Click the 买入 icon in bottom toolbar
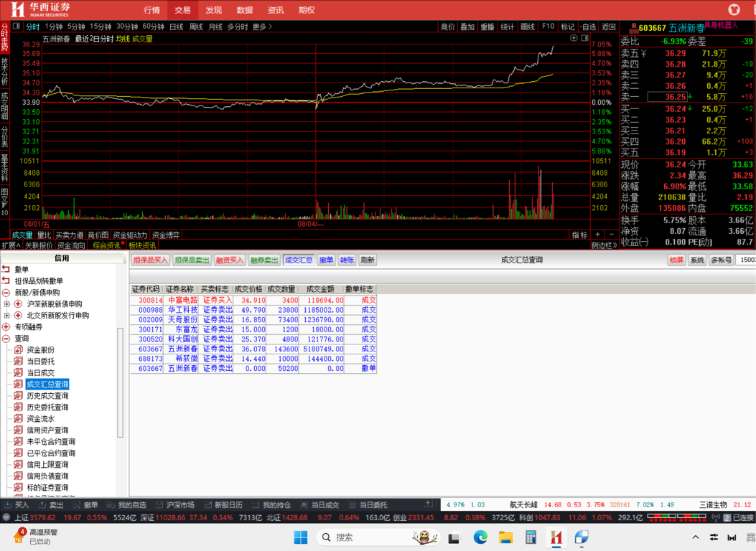 pyautogui.click(x=8, y=505)
